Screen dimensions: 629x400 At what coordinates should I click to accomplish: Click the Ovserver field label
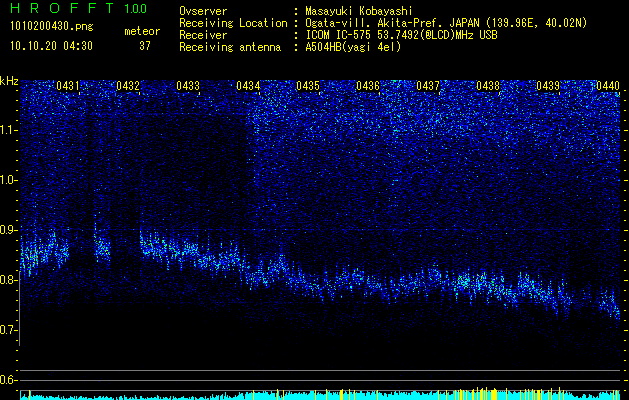click(203, 11)
